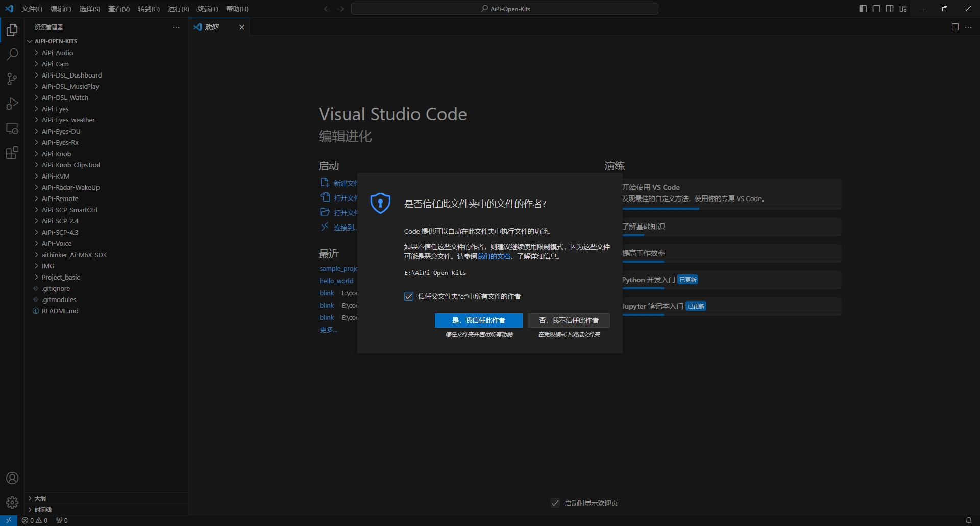This screenshot has height=526, width=980.
Task: Open the Extensions view
Action: [x=12, y=153]
